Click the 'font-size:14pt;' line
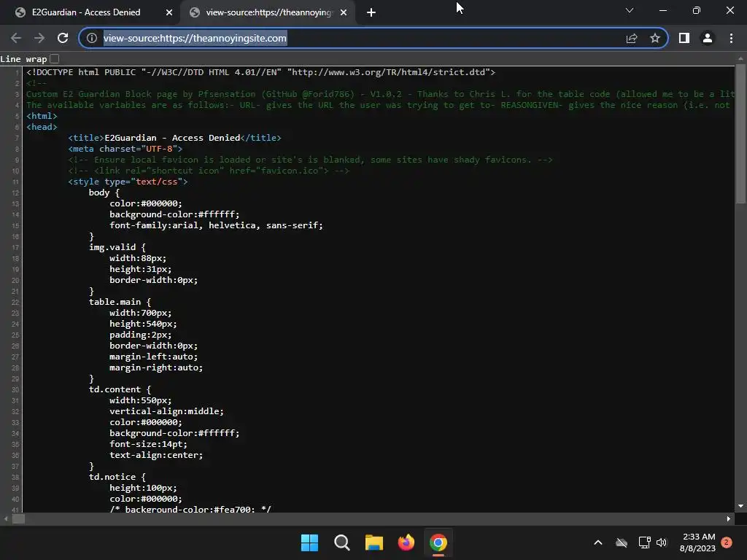Screen dimensions: 747x560 point(149,444)
